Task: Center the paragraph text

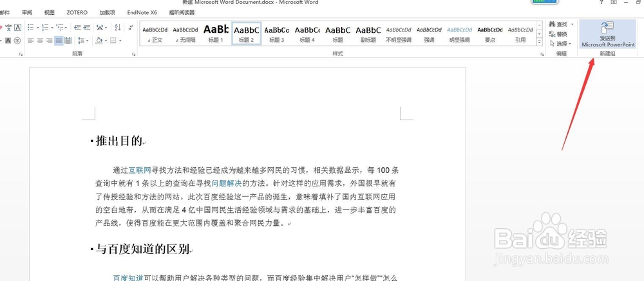Action: (40, 41)
